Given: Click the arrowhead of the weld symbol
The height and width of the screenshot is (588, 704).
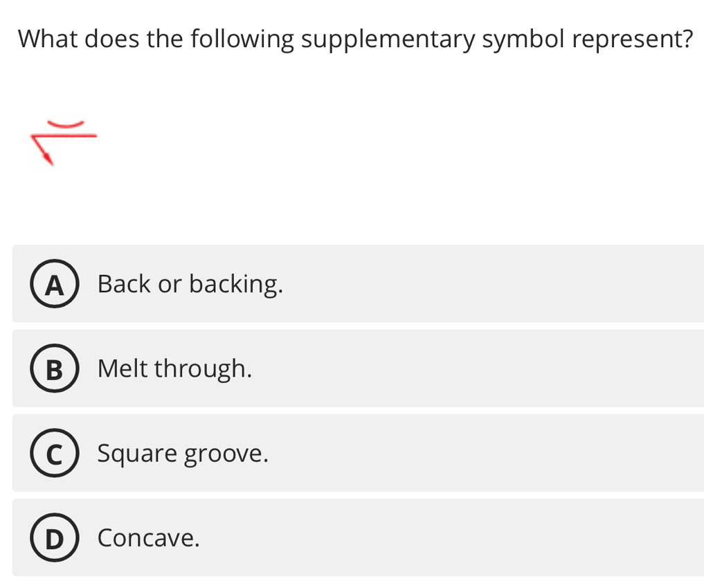Looking at the screenshot, I should (x=48, y=160).
